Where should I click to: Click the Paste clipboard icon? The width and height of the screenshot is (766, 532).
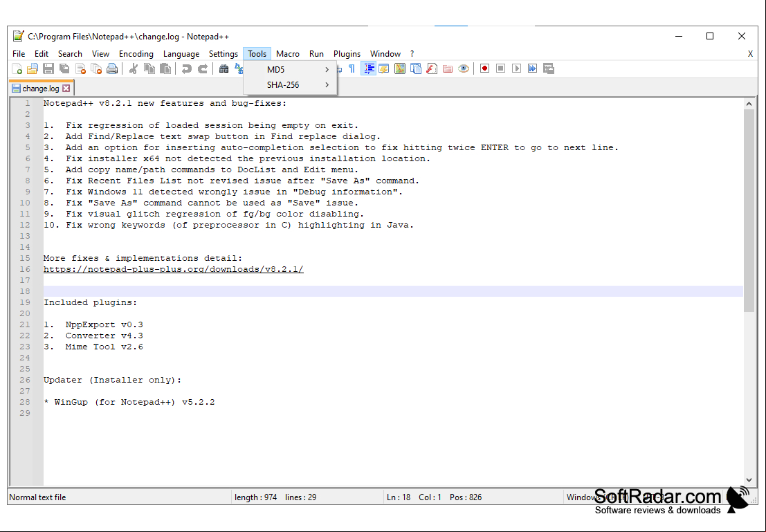165,69
